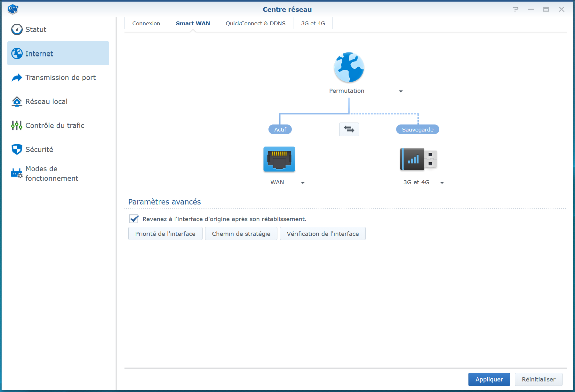
Task: Click the Transmission de port arrow icon
Action: coord(17,78)
